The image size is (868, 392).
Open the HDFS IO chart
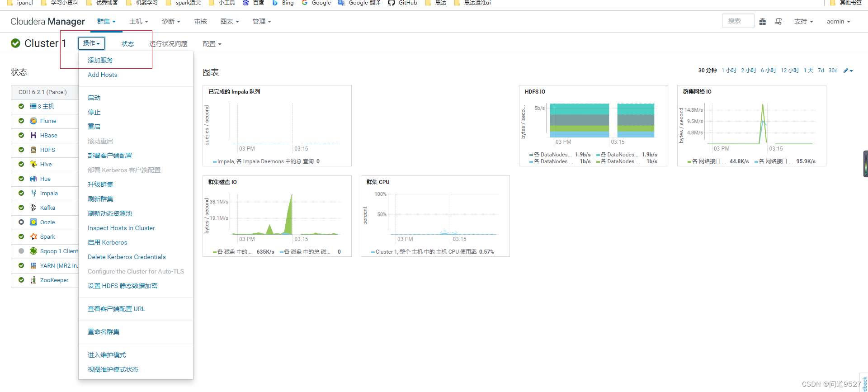click(594, 126)
